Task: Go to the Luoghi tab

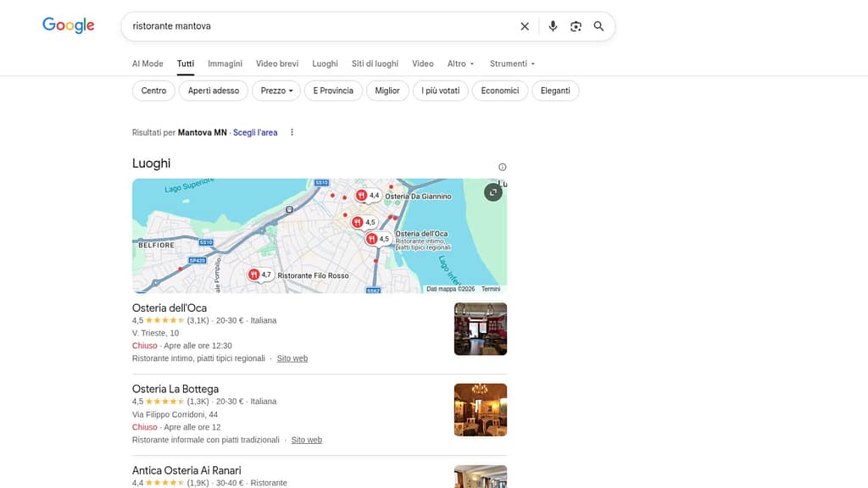Action: [x=325, y=64]
